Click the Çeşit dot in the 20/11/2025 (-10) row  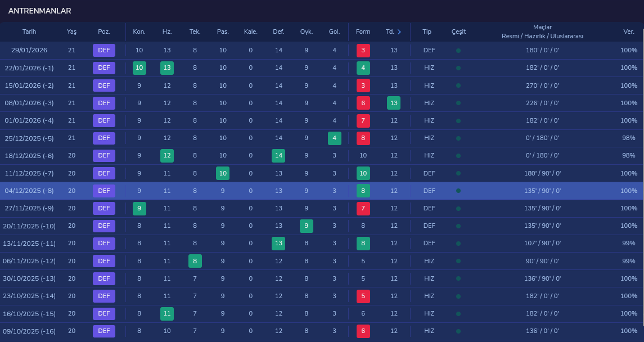458,226
